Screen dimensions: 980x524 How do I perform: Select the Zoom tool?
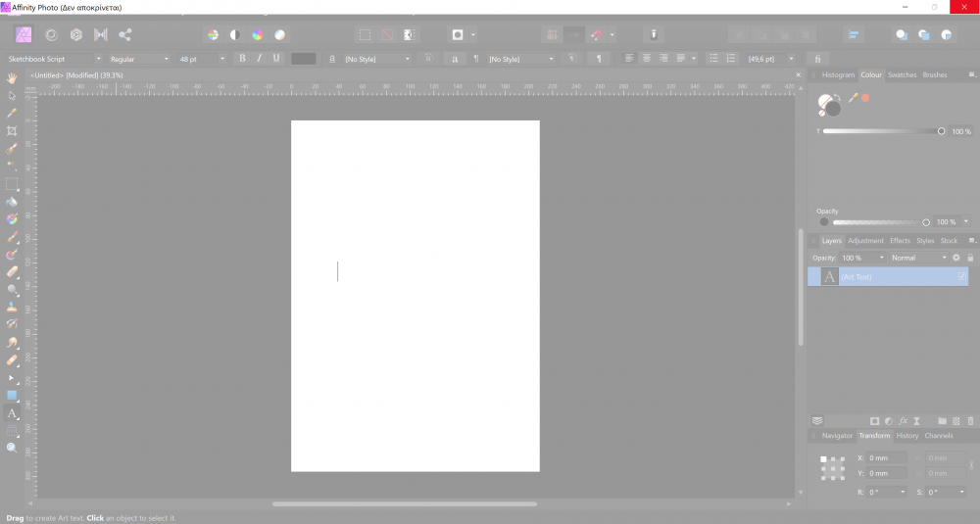12,448
